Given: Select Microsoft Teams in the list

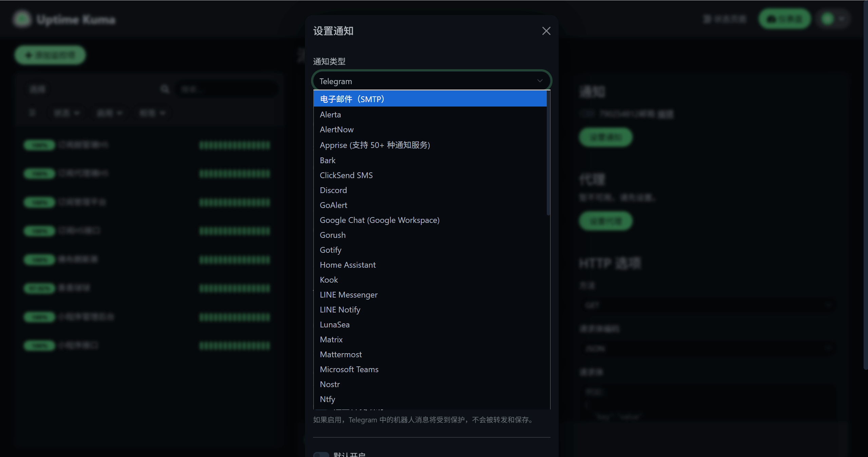Looking at the screenshot, I should [349, 369].
